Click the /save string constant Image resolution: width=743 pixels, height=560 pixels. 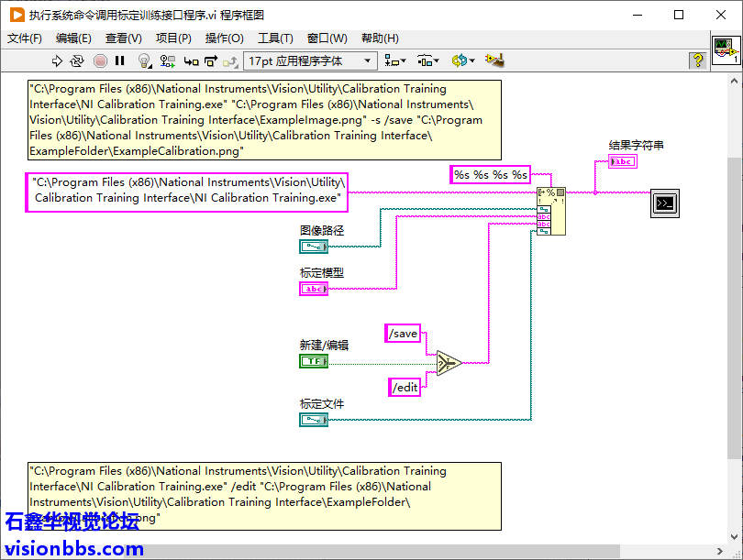tap(403, 334)
